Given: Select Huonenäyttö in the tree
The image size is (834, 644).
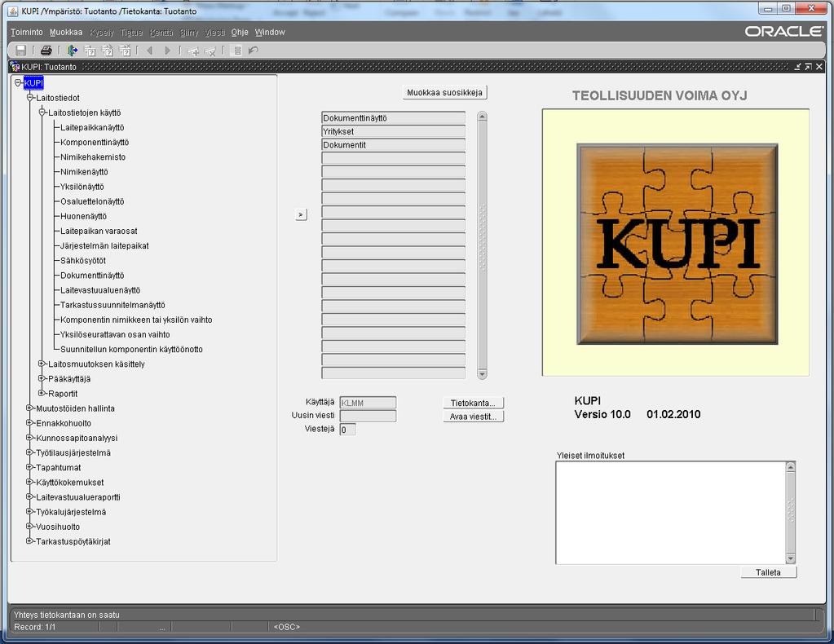Looking at the screenshot, I should (83, 217).
